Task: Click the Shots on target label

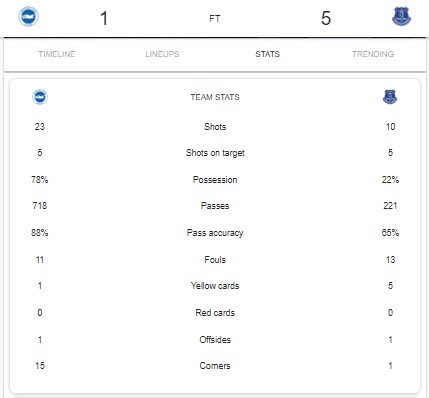Action: pyautogui.click(x=215, y=153)
